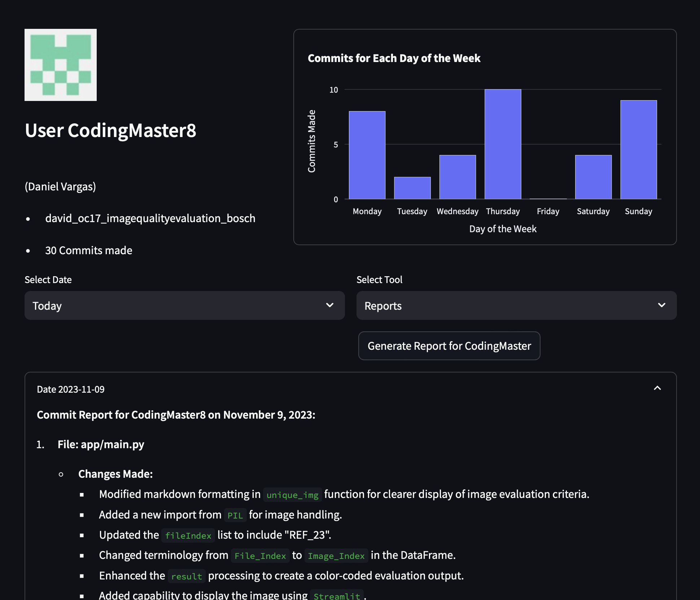Click the User CodingMaster8 heading
700x600 pixels.
click(x=110, y=130)
